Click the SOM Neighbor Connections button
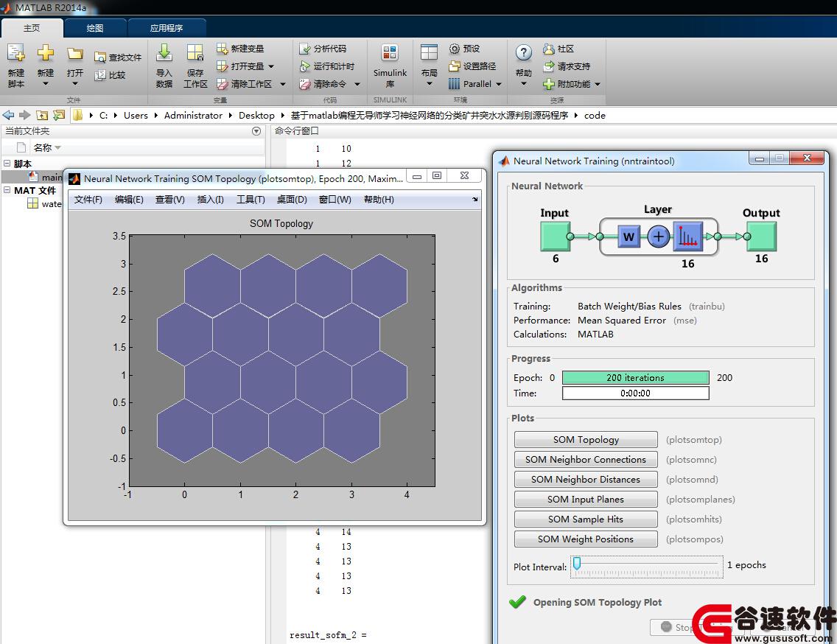 click(x=586, y=459)
